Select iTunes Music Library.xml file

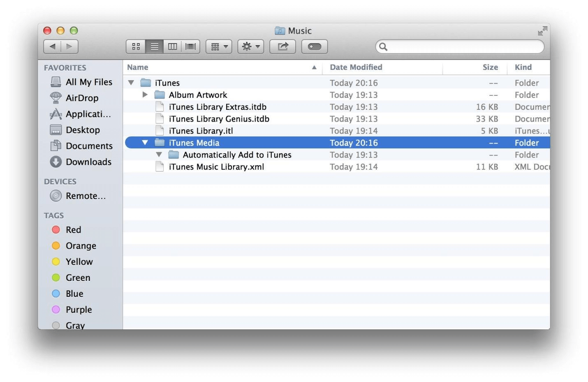tap(337, 167)
